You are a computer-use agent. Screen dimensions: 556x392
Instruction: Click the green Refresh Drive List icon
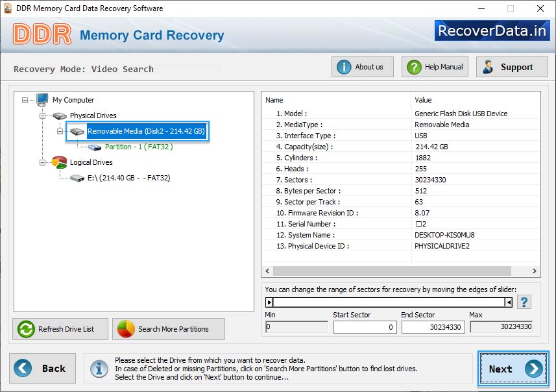coord(26,329)
